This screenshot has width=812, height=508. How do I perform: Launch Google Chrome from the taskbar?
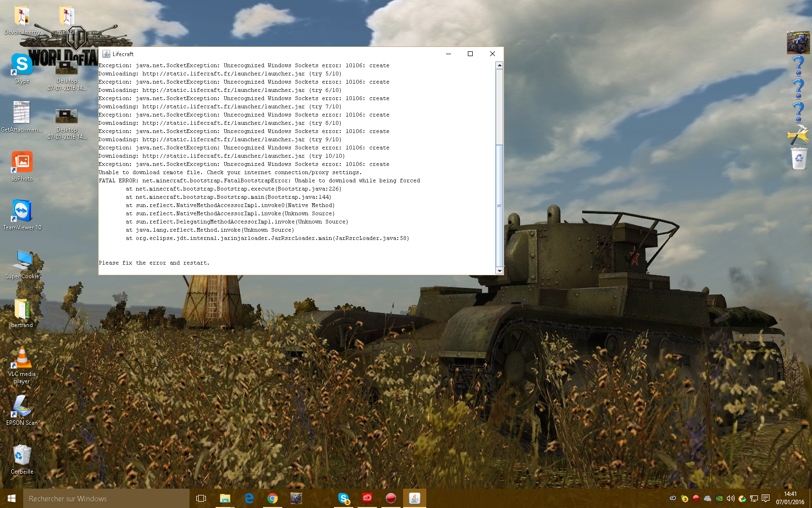tap(273, 498)
